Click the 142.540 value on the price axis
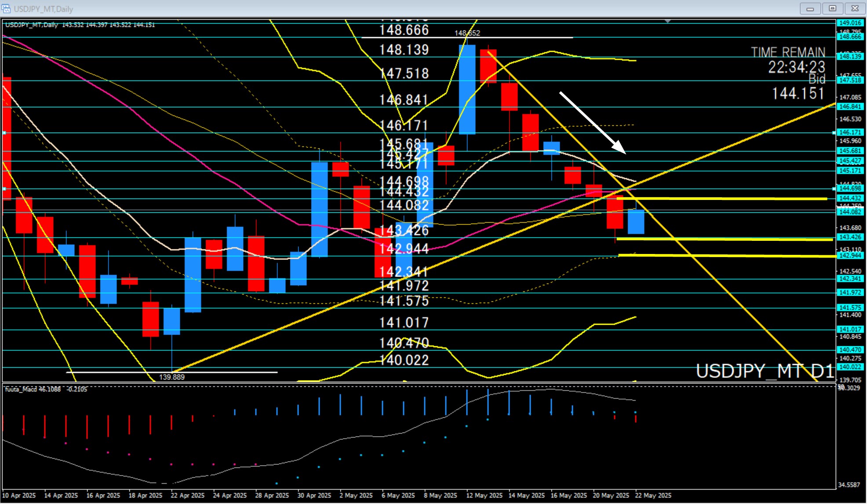The height and width of the screenshot is (504, 867). coord(850,271)
